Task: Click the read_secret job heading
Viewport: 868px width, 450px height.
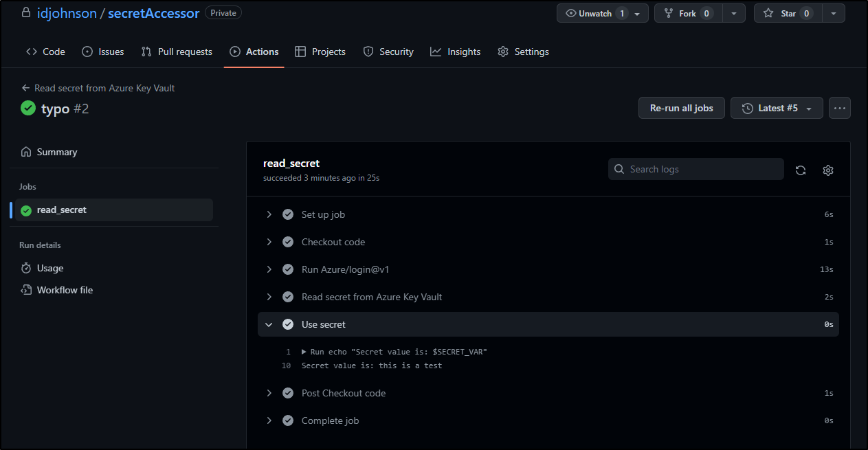Action: [x=291, y=163]
